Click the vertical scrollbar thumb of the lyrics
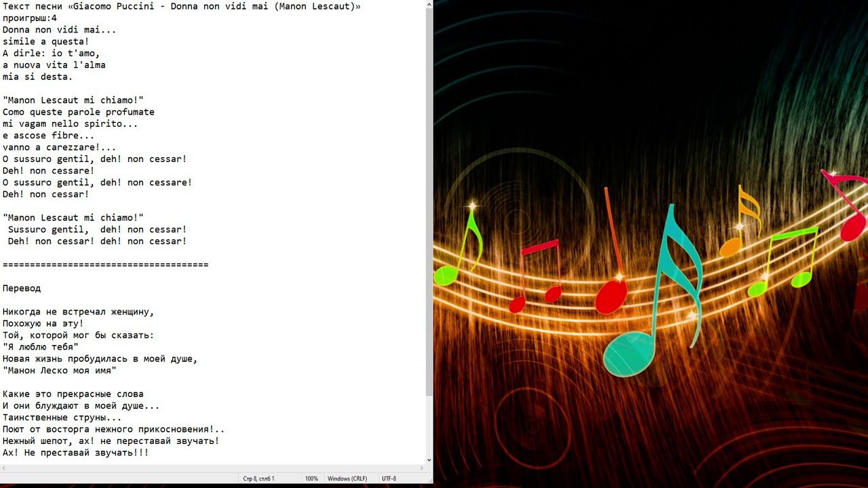Image resolution: width=868 pixels, height=488 pixels. (429, 203)
